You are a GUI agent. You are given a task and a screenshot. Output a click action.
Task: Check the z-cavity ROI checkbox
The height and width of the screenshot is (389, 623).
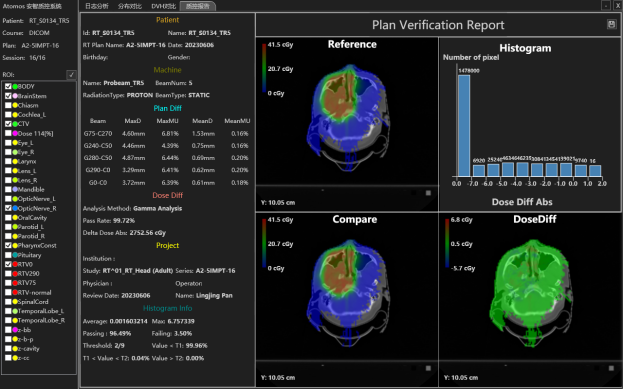[8, 348]
